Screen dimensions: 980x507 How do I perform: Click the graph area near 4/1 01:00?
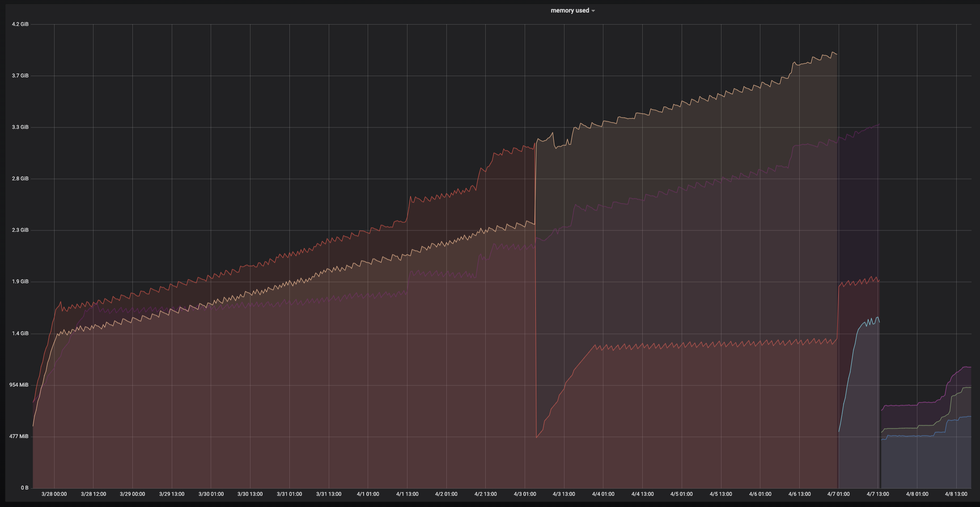pyautogui.click(x=368, y=268)
